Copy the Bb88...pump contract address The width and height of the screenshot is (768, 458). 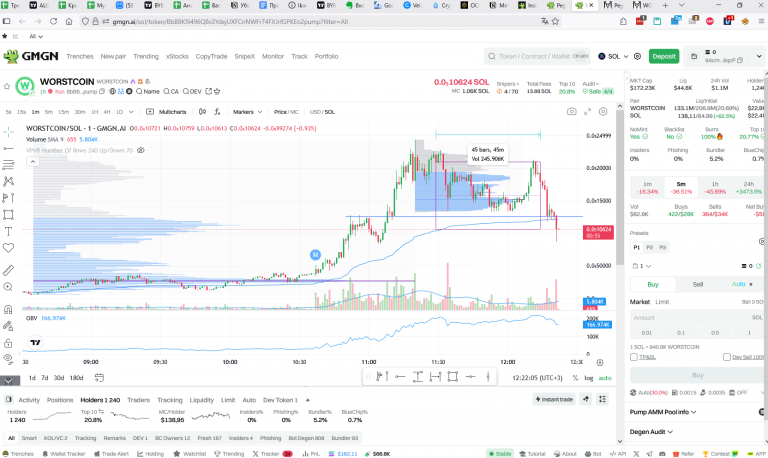[102, 91]
